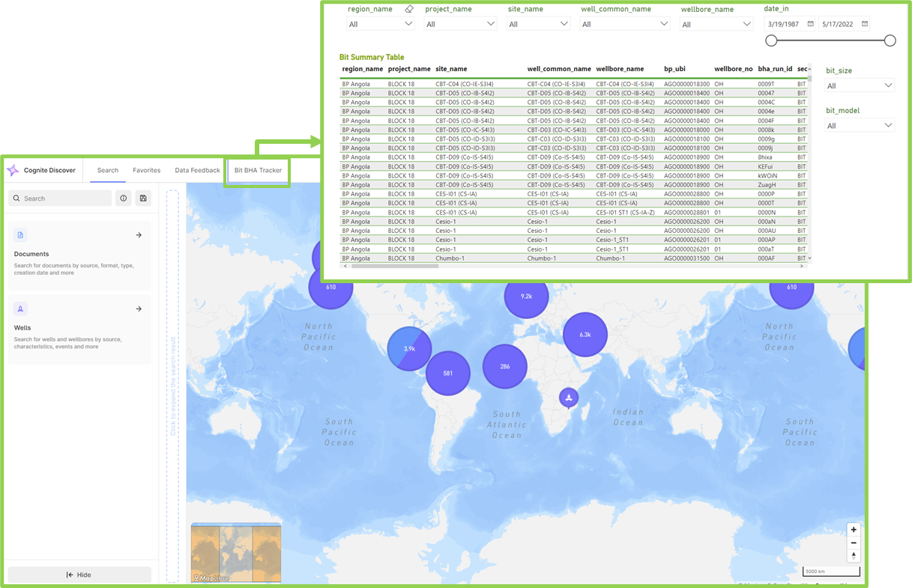The image size is (912, 588).
Task: Switch to the Favorites tab
Action: (x=147, y=170)
